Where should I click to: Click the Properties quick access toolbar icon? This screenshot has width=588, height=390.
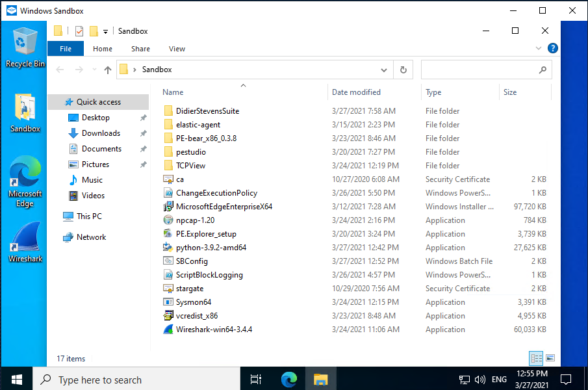[x=79, y=31]
